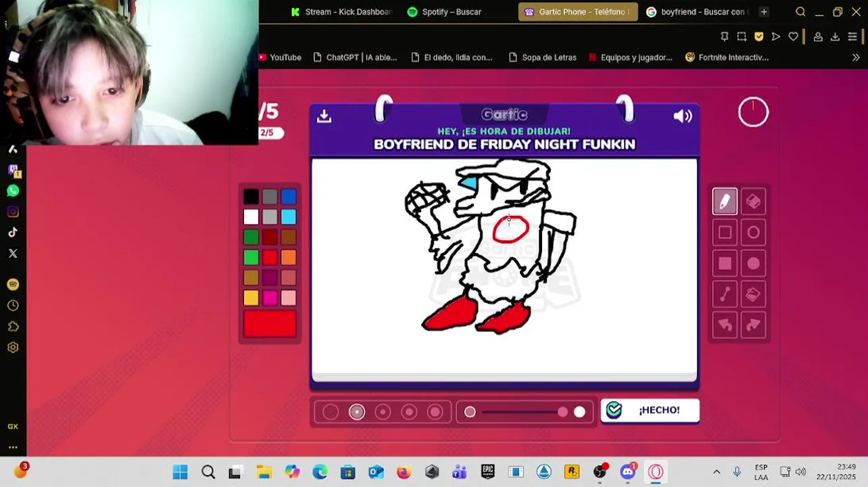This screenshot has width=868, height=487.
Task: Open the browser downloads icon
Action: (x=835, y=37)
